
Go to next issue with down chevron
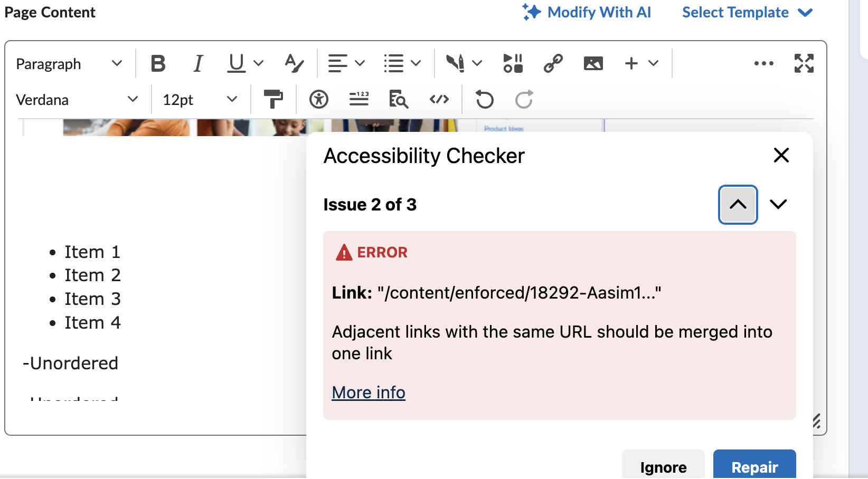[x=778, y=204]
